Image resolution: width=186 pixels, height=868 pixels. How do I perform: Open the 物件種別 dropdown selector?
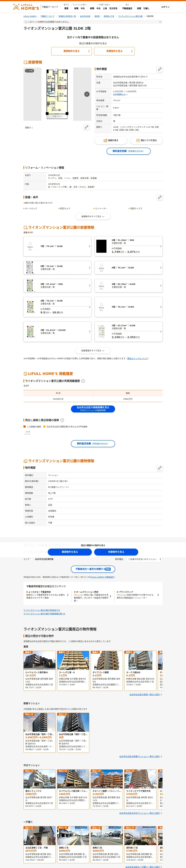click(144, 559)
